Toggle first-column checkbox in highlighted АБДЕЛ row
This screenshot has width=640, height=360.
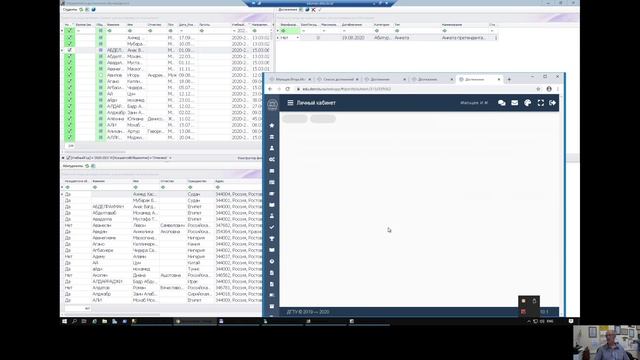(x=69, y=50)
